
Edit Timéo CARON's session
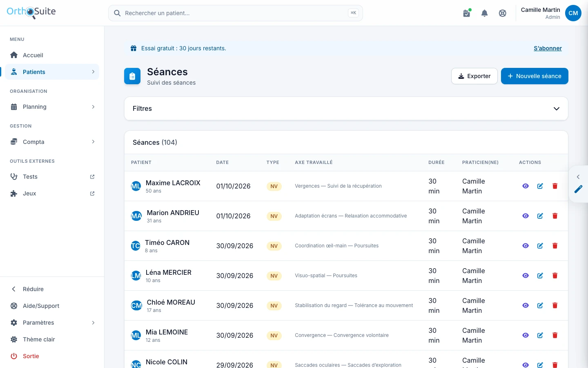point(540,246)
